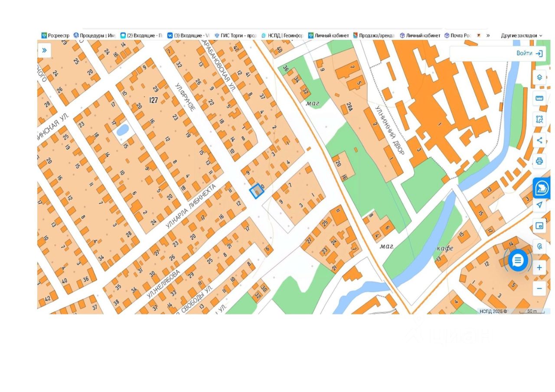Open the Почта bookmark
Screen dimensions: 555x392
tap(458, 36)
